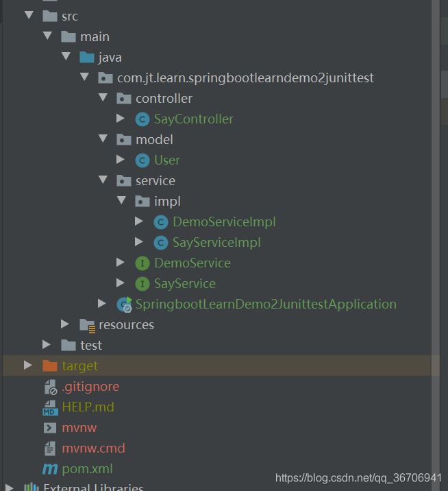
Task: Click the src folder icon
Action: 50,16
